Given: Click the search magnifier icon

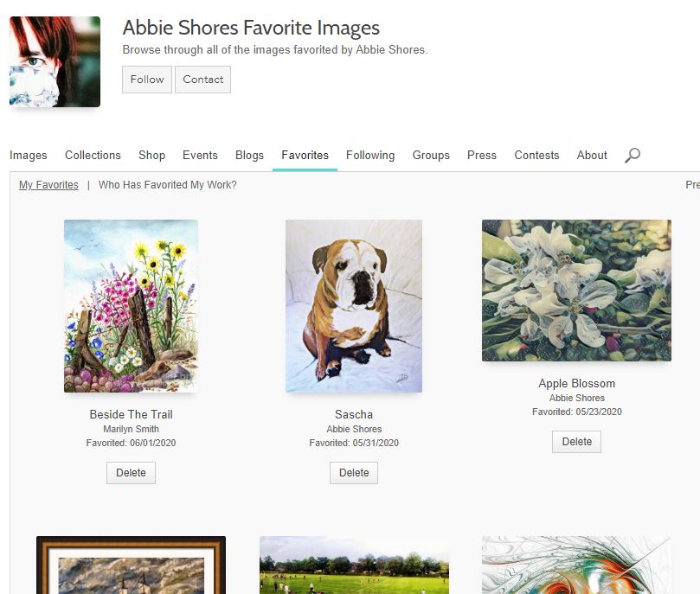Looking at the screenshot, I should pyautogui.click(x=633, y=155).
